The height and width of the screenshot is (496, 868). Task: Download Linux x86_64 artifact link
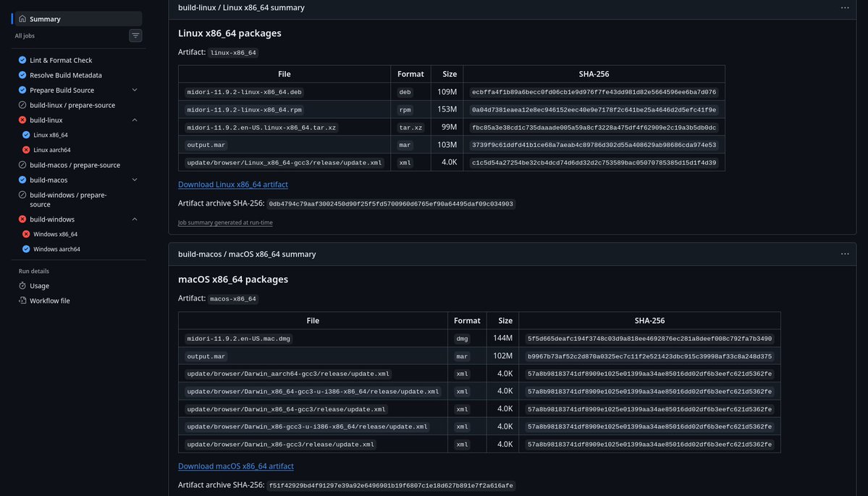[233, 185]
